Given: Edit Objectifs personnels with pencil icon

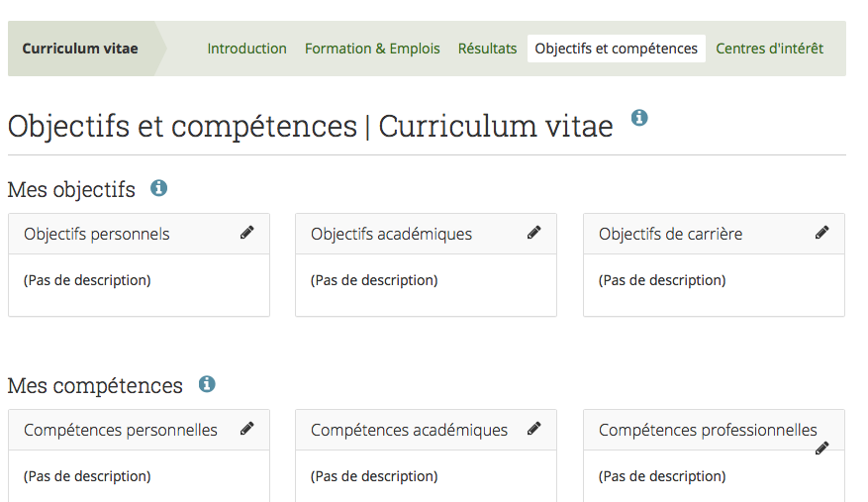Looking at the screenshot, I should pyautogui.click(x=246, y=233).
